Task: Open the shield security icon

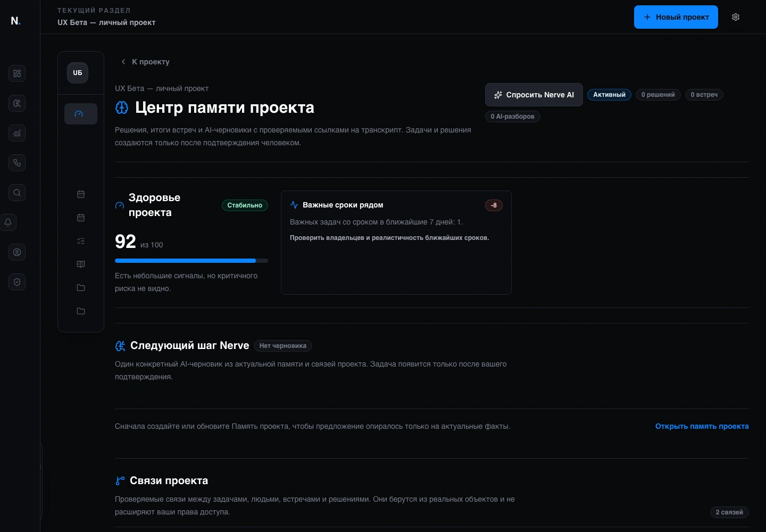Action: coord(17,282)
